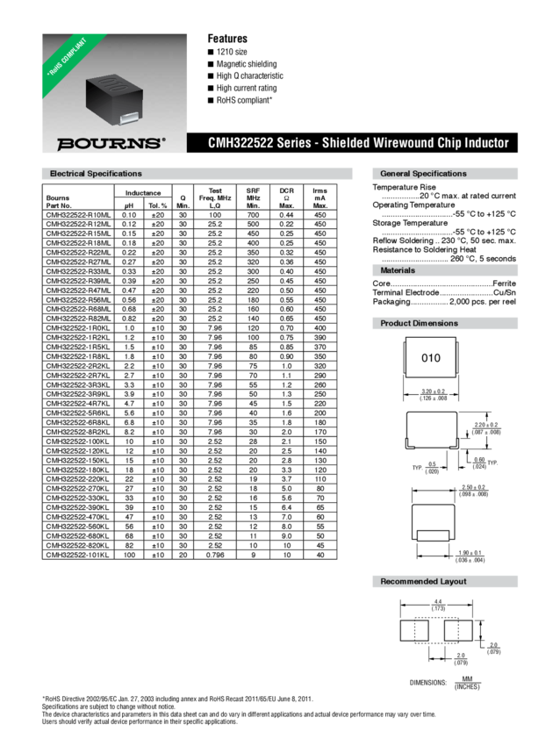Click the Resistance to Soldering Heat label

pyautogui.click(x=425, y=250)
